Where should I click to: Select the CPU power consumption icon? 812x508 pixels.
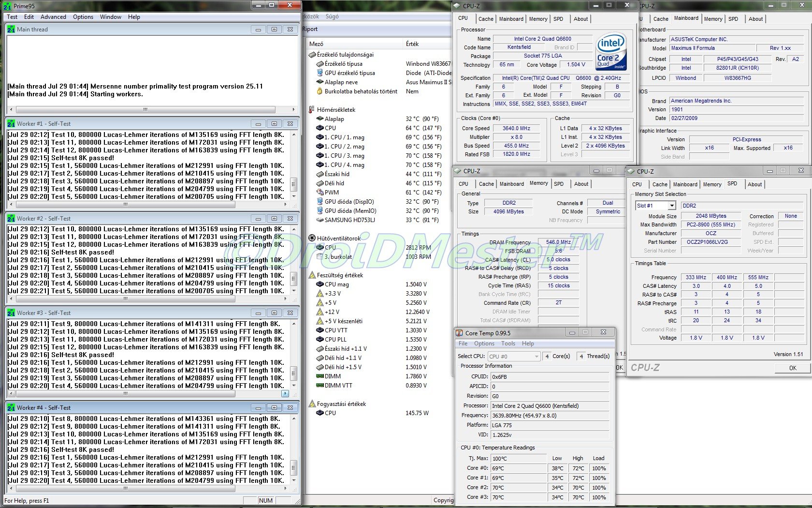[319, 413]
